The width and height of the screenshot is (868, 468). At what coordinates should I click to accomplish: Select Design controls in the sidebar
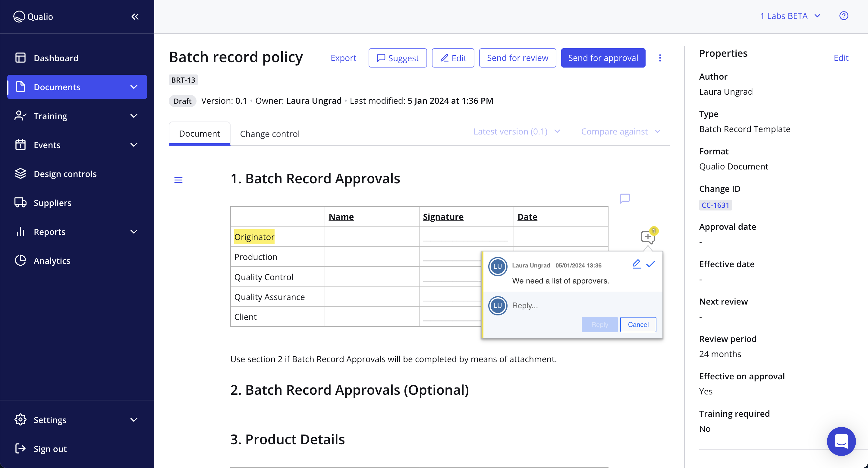pos(65,174)
